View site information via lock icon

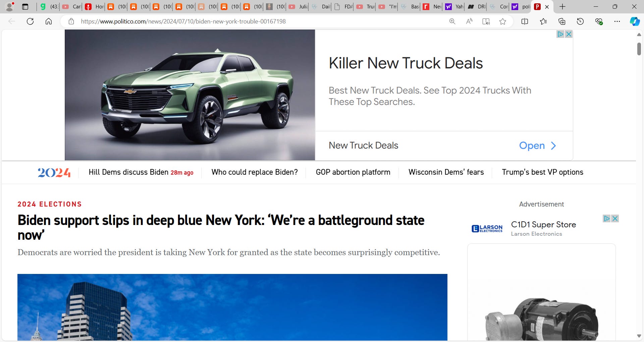pos(71,21)
